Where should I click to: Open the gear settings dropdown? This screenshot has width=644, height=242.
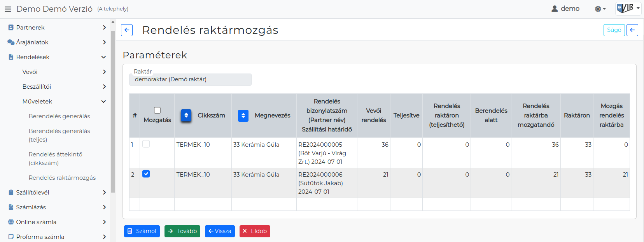click(600, 9)
